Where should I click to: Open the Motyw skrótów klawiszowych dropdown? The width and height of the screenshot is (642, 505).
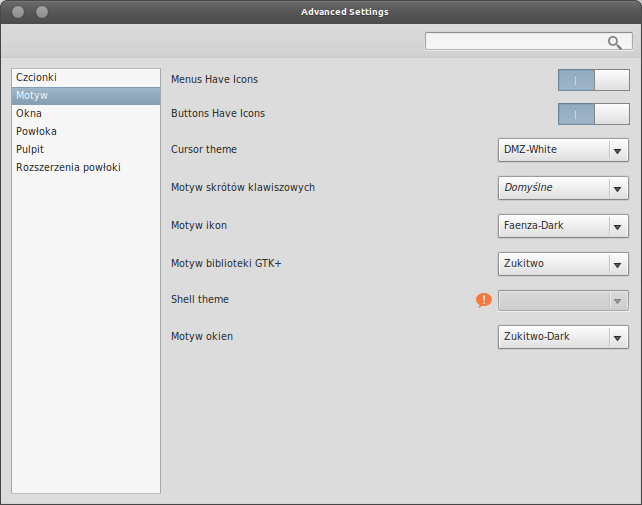pos(563,188)
